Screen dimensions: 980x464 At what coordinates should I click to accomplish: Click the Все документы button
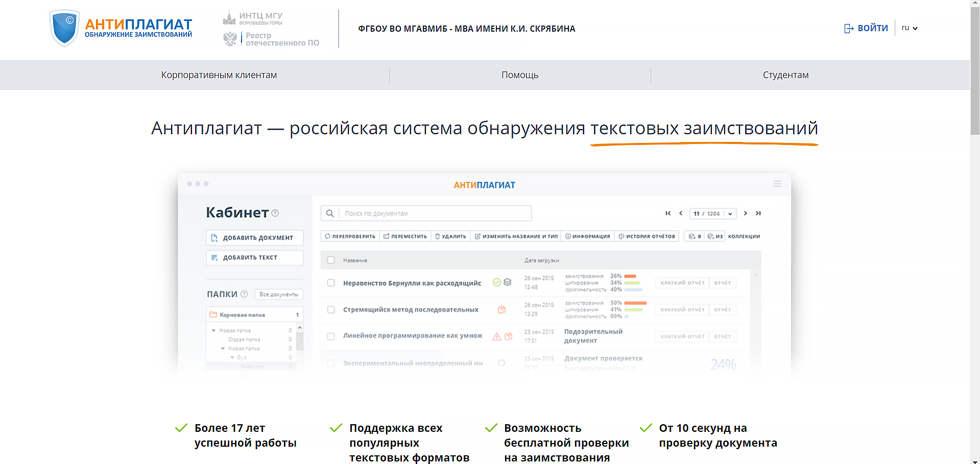pos(279,295)
